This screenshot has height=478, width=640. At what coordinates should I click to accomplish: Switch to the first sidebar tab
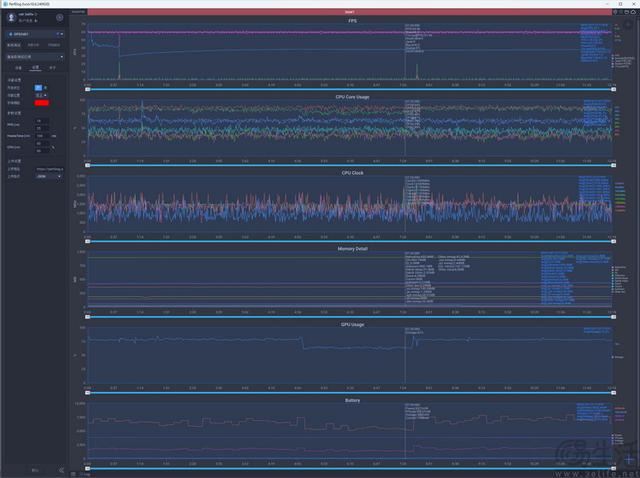click(17, 68)
